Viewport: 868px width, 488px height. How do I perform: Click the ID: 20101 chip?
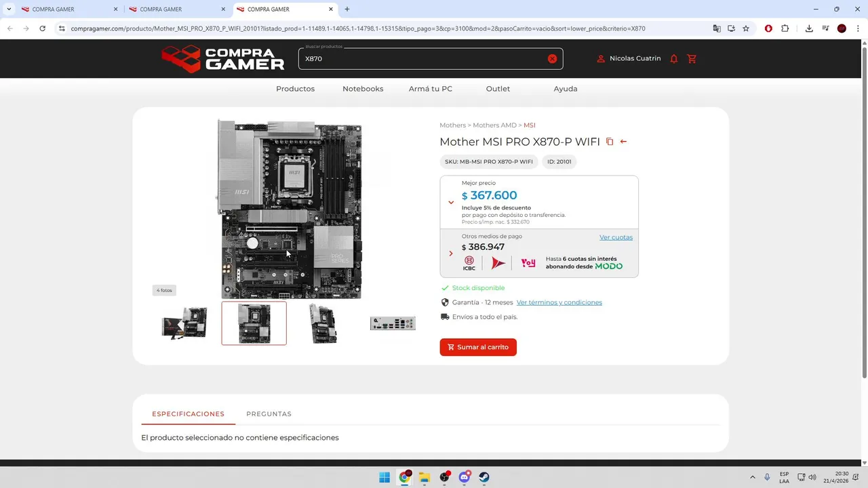[559, 162]
